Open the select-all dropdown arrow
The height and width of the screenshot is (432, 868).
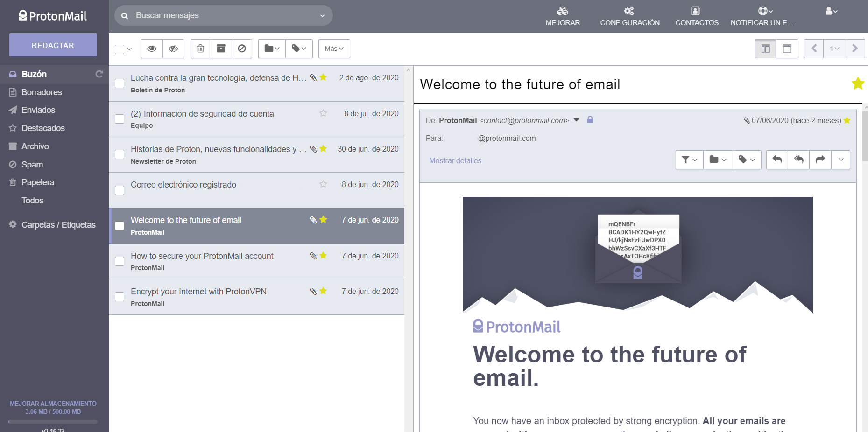tap(130, 49)
